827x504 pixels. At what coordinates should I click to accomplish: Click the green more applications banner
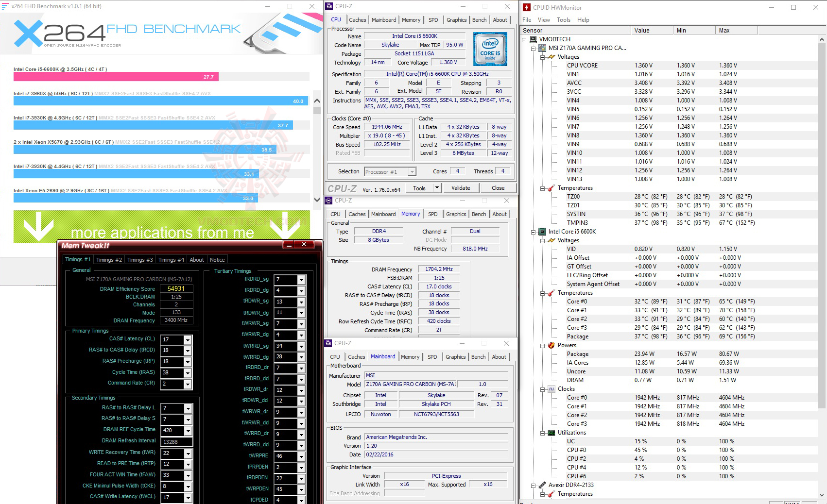point(162,226)
